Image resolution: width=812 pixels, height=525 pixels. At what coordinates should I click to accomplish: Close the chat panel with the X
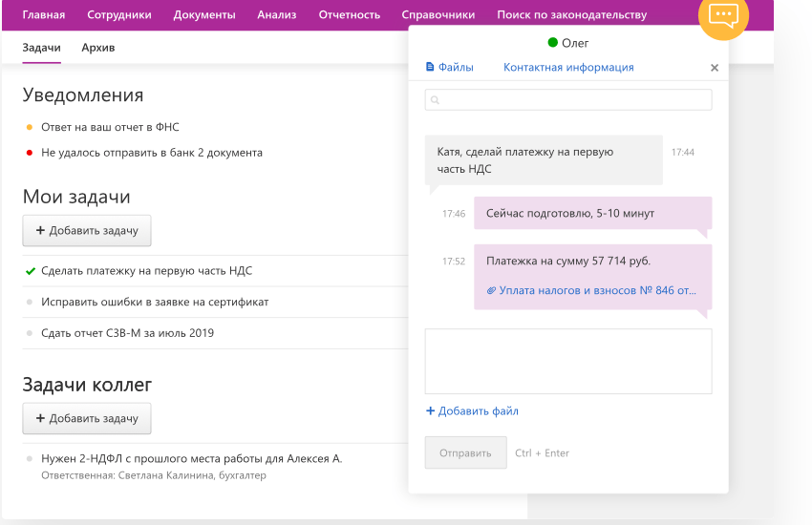[x=714, y=68]
